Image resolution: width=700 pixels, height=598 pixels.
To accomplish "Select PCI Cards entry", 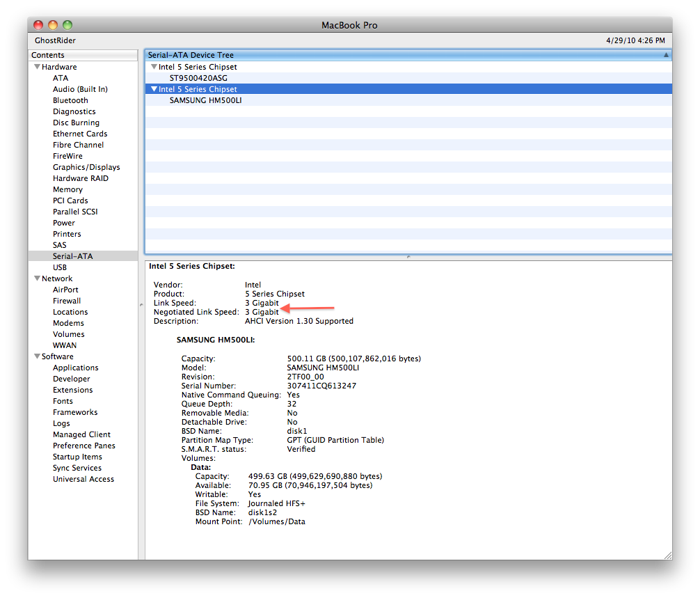I will point(70,200).
